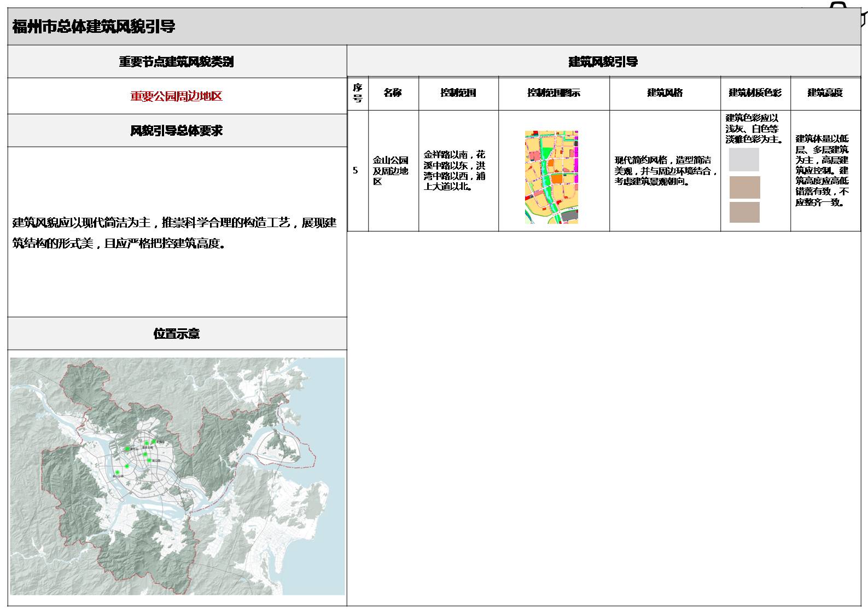Image resolution: width=868 pixels, height=614 pixels.
Task: Click the westernmost green marker in the upper cluster
Action: coord(127,449)
